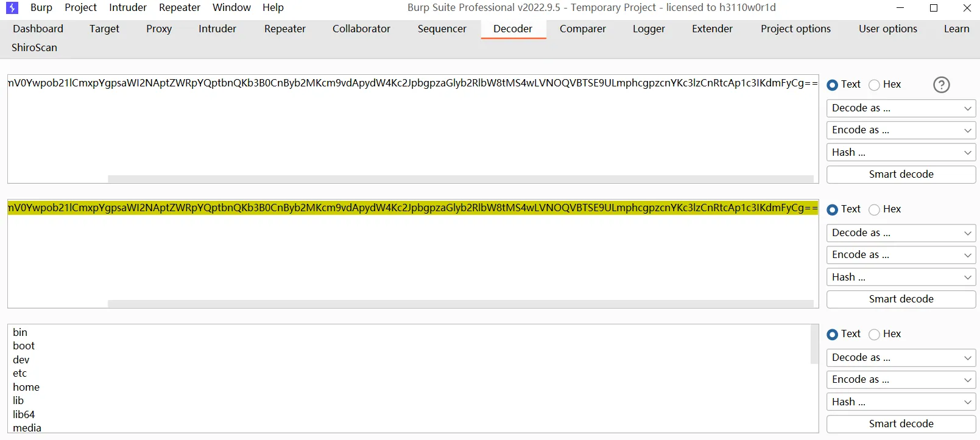Switch to the Extender tab

(712, 29)
